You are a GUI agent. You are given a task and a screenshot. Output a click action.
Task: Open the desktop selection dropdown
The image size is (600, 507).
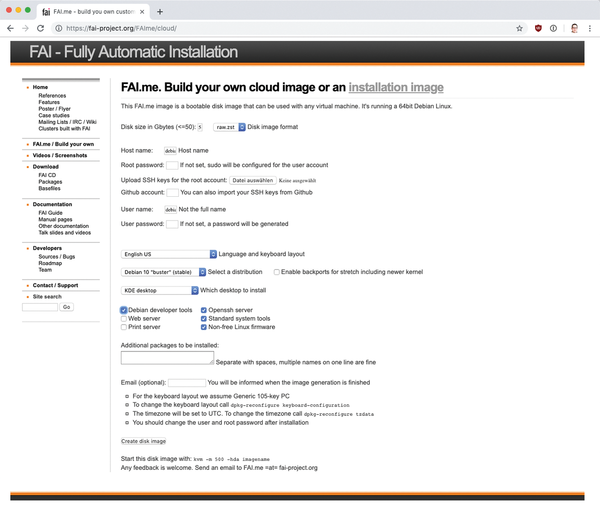tap(160, 290)
